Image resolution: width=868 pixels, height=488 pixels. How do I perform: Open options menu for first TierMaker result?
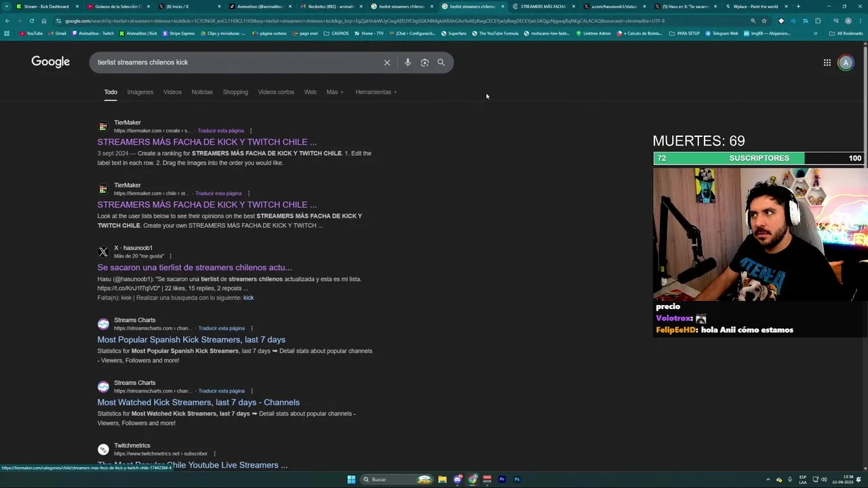(251, 131)
